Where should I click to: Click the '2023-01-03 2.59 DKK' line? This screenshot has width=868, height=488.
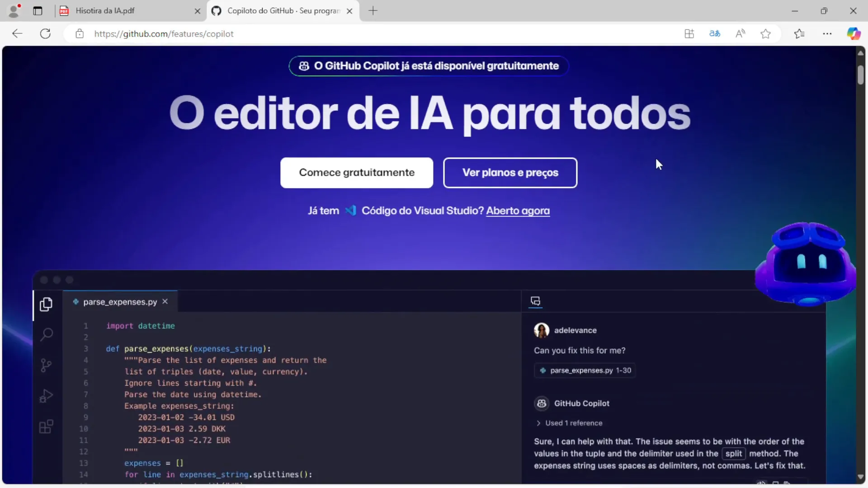point(182,429)
